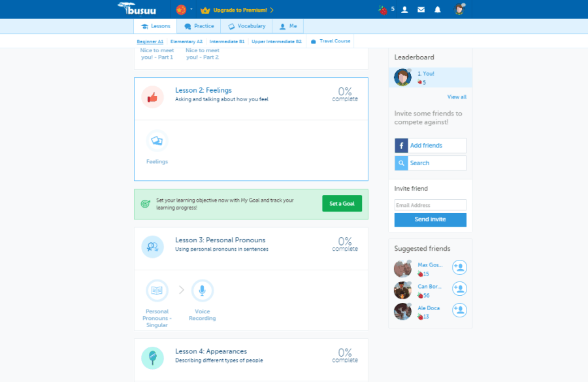
Task: Open Ale Doca suggested friend profile
Action: tap(429, 308)
